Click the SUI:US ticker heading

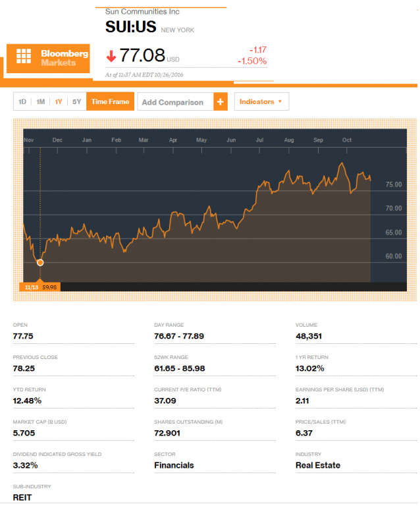coord(130,27)
